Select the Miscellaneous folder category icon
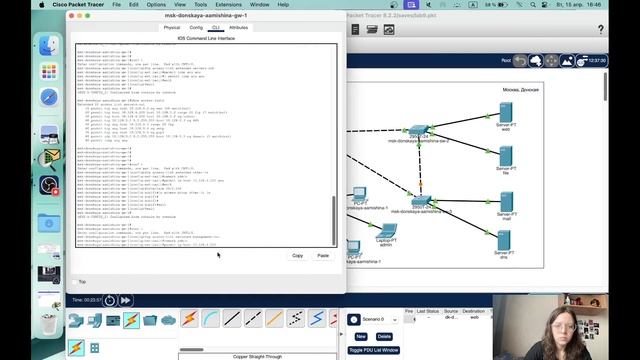 coord(150,320)
